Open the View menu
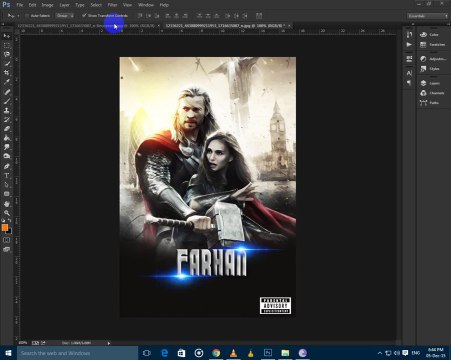The image size is (451, 360). coord(127,5)
